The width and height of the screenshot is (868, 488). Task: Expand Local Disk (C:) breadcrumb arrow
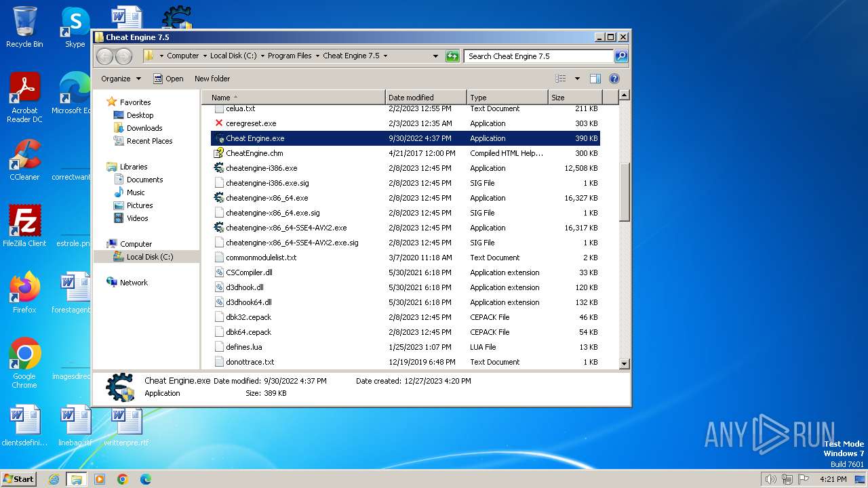tap(262, 56)
